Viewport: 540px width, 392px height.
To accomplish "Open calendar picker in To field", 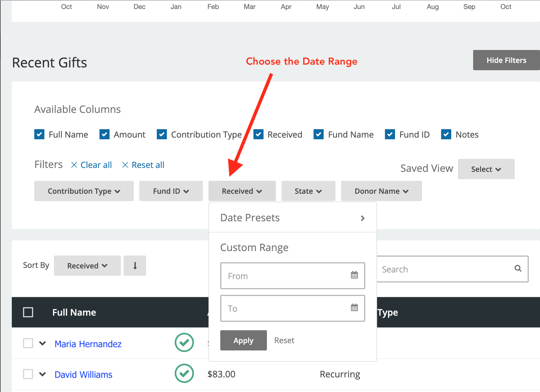I will coord(354,308).
